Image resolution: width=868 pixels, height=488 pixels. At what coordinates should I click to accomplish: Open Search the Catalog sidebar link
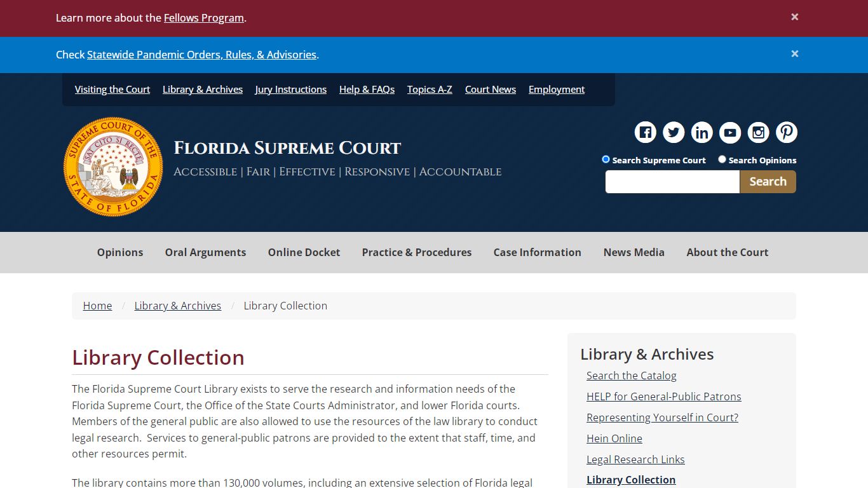click(x=632, y=376)
